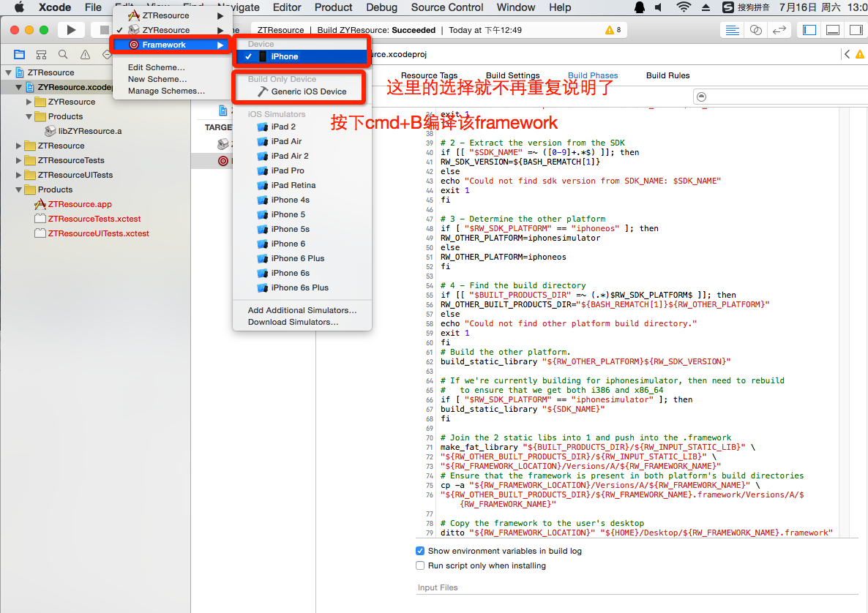868x613 pixels.
Task: Open the Wi-Fi status menu
Action: (x=684, y=7)
